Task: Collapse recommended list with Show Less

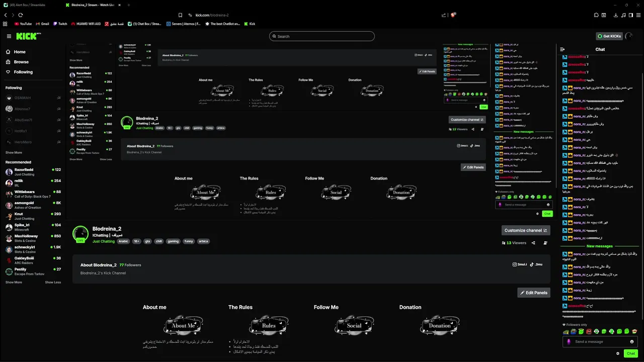Action: (x=53, y=282)
